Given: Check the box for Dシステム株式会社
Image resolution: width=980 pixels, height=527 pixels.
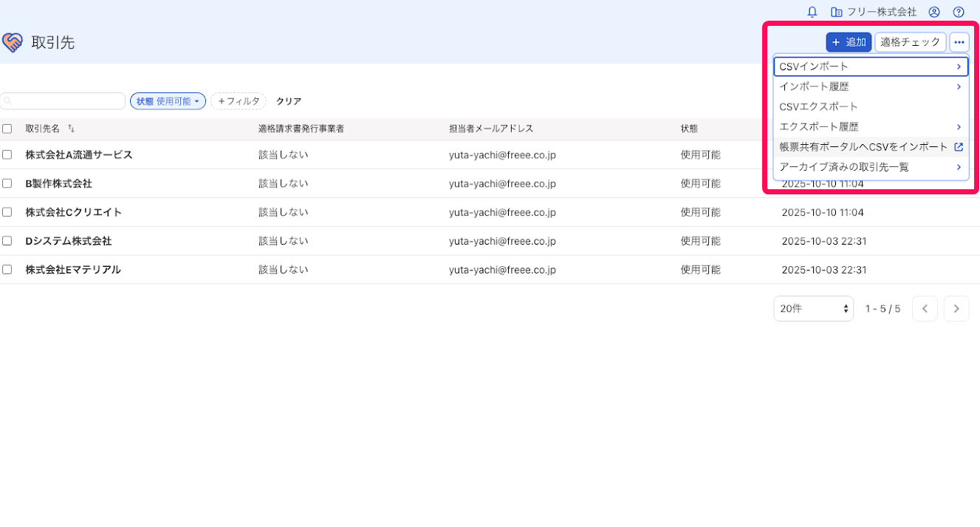Looking at the screenshot, I should pos(7,241).
